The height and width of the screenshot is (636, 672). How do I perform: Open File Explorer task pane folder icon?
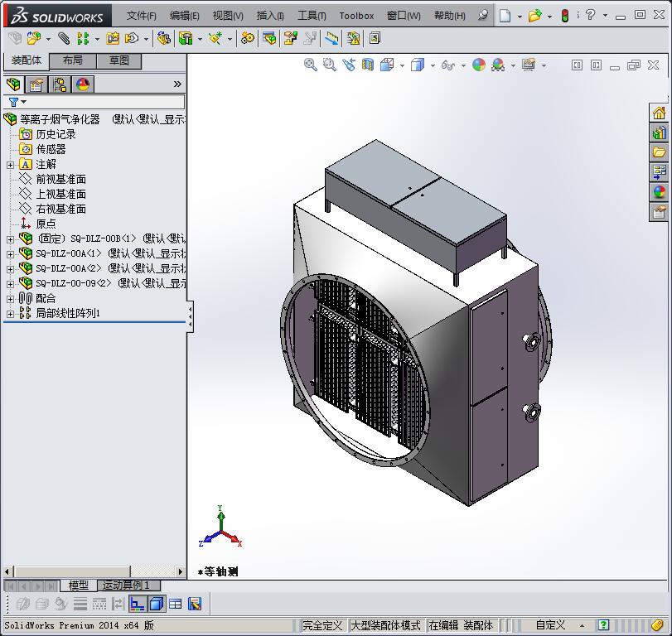[659, 152]
